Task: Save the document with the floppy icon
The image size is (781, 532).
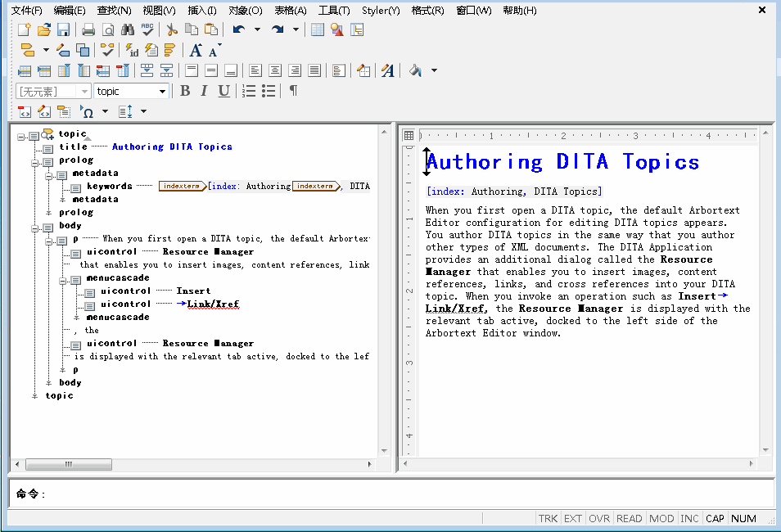Action: 63,30
